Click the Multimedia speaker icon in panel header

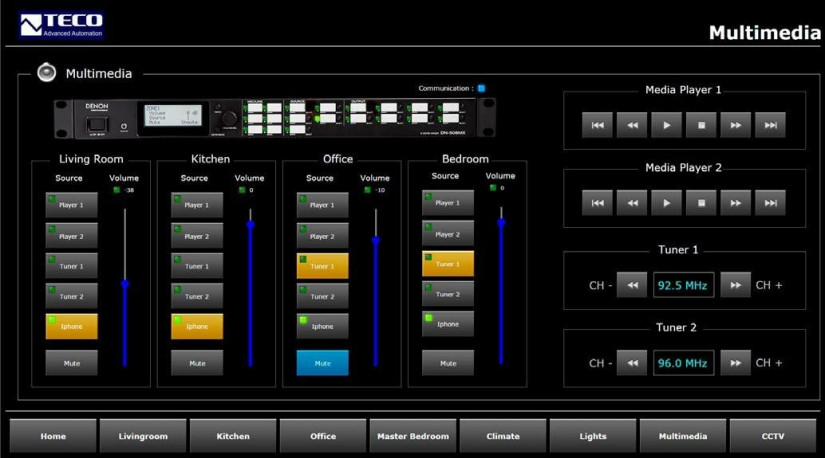point(46,73)
